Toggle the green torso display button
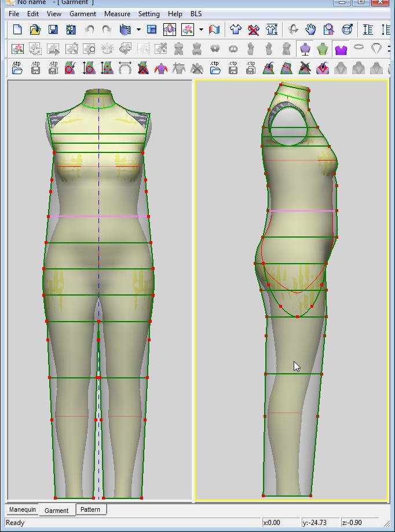Screen dimensions: 395x532 [323, 49]
